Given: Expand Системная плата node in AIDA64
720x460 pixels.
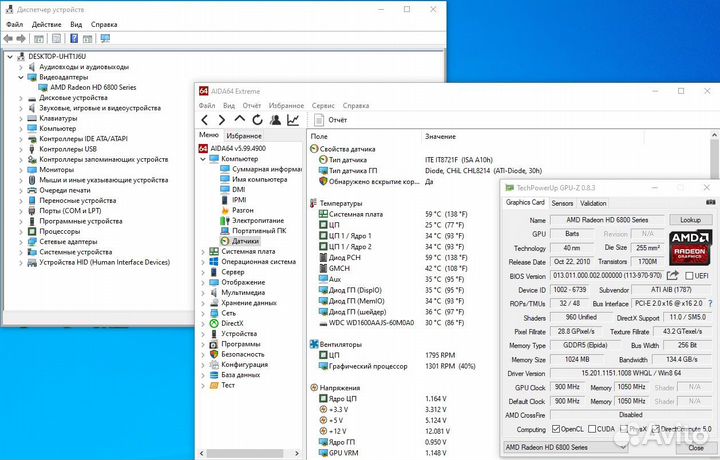Looking at the screenshot, I should coord(203,252).
